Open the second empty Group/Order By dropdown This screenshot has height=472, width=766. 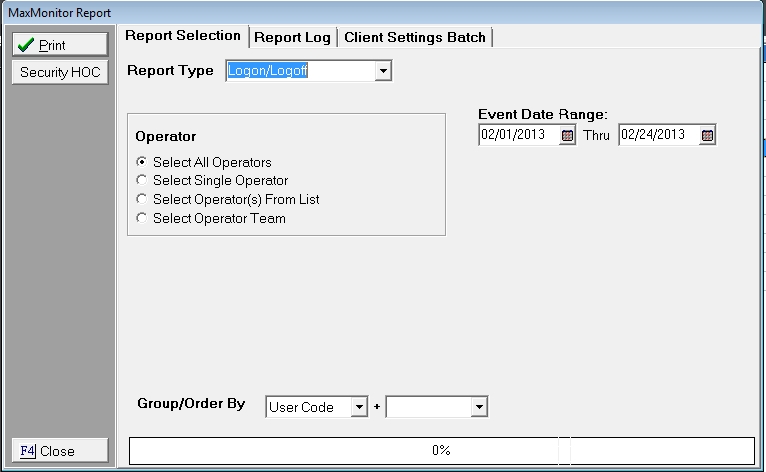(x=479, y=407)
